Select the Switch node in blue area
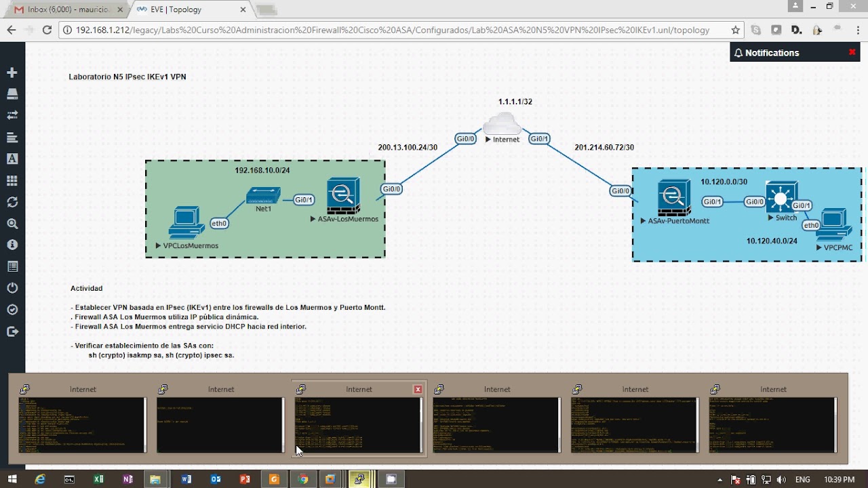Image resolution: width=868 pixels, height=488 pixels. [x=781, y=197]
